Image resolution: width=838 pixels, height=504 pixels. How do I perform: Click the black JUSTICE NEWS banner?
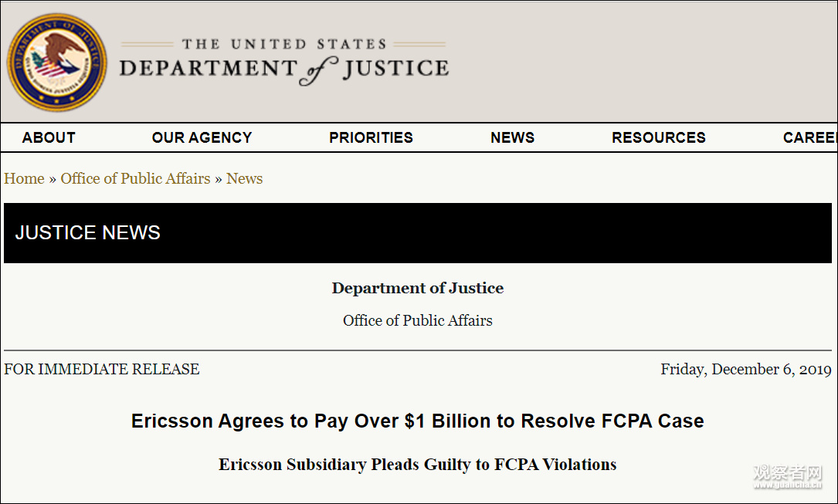pos(417,232)
